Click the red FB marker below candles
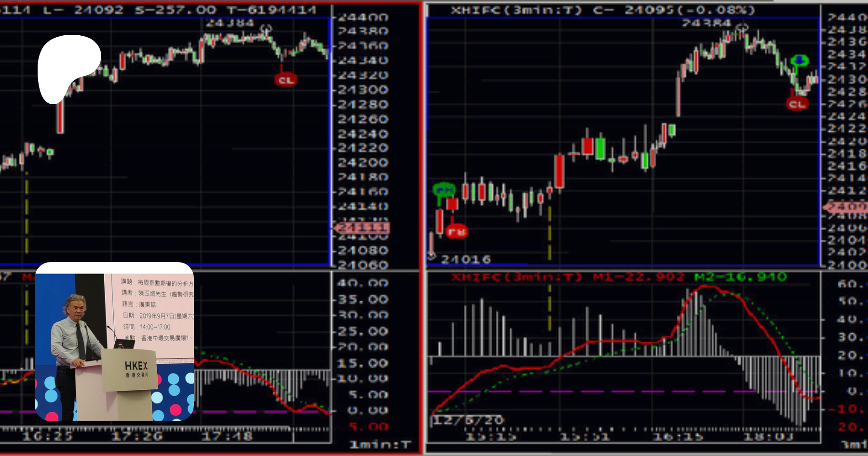This screenshot has width=868, height=456. [456, 231]
